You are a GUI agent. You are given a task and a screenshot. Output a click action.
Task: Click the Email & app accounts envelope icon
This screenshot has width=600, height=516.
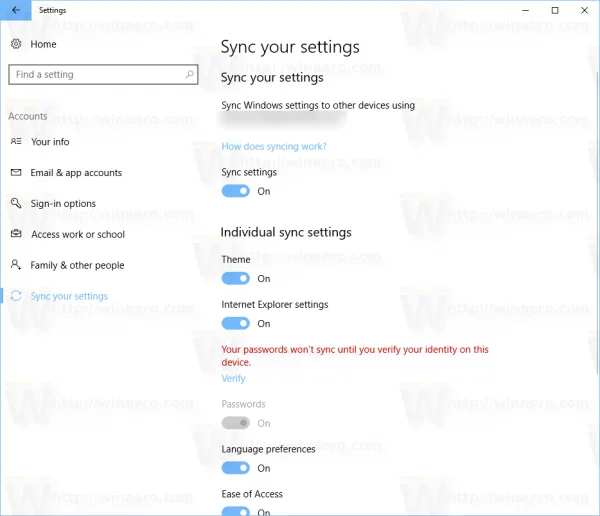click(16, 173)
